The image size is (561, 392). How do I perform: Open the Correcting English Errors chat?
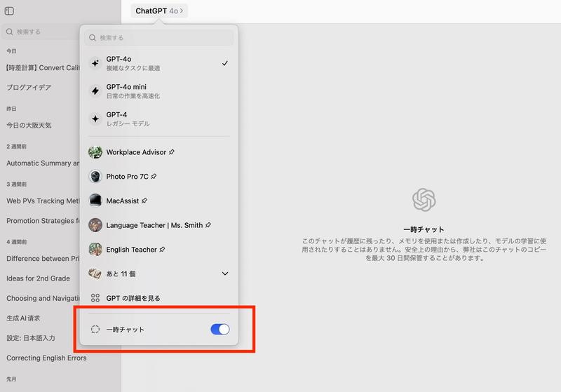pyautogui.click(x=46, y=358)
